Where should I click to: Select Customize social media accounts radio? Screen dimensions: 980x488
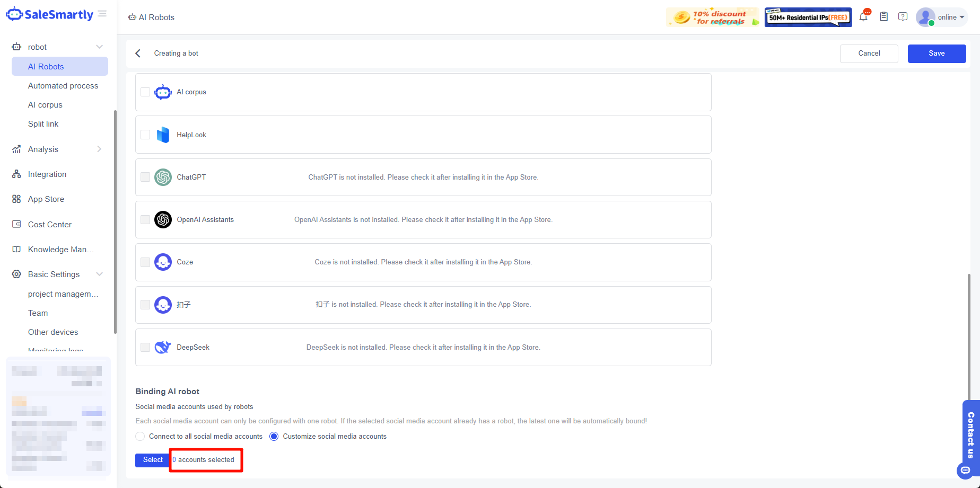(274, 437)
